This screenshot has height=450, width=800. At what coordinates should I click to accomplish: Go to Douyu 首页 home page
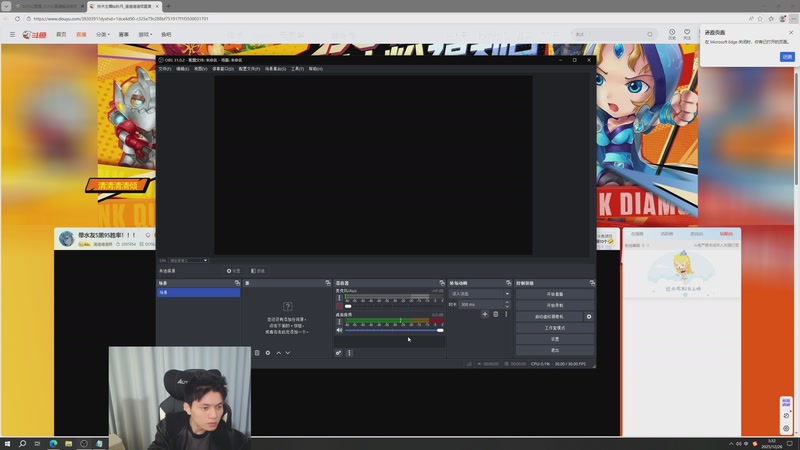(x=61, y=35)
